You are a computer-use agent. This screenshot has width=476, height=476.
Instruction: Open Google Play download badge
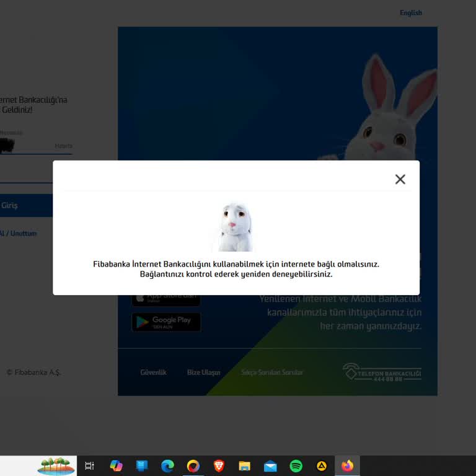coord(166,322)
